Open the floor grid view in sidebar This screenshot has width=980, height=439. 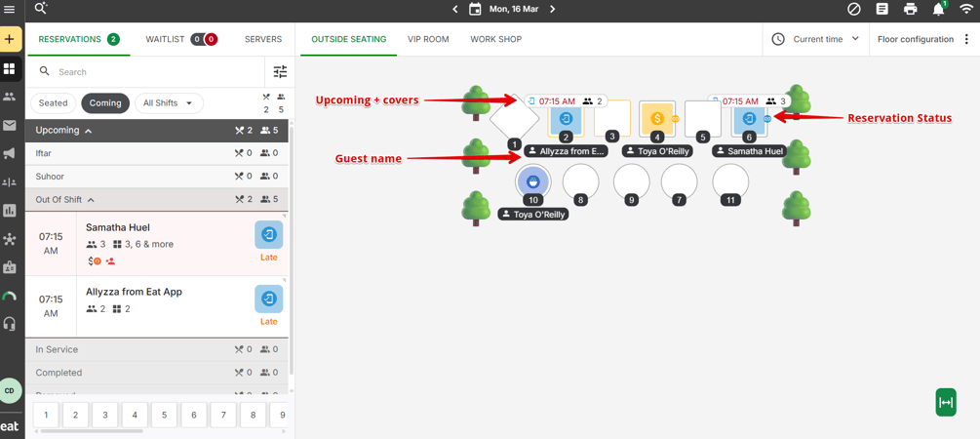(10, 68)
